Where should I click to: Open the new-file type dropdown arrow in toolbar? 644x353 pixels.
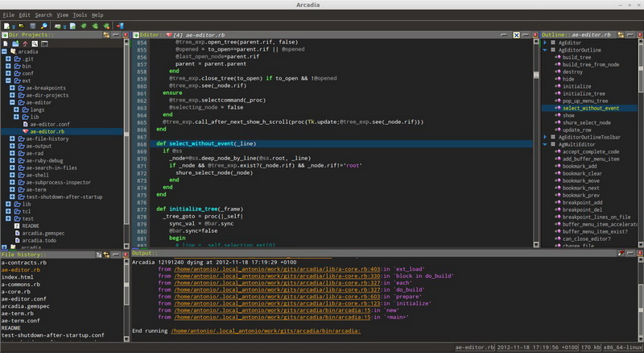pos(14,27)
